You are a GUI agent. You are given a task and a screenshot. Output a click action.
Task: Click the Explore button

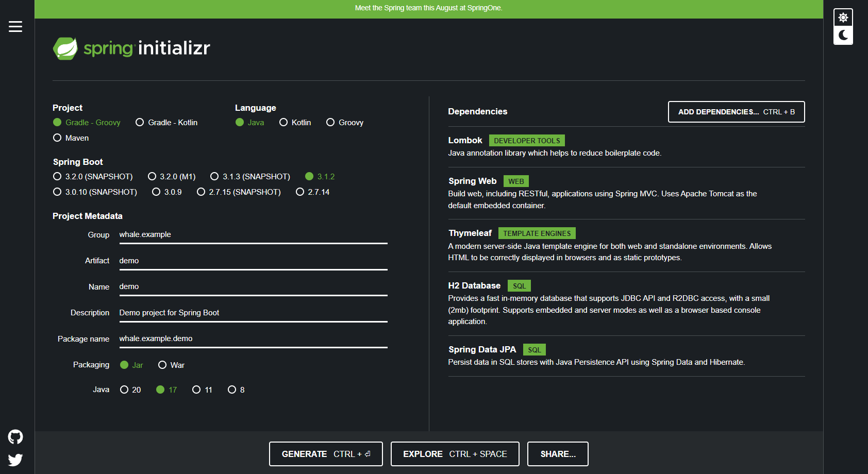pyautogui.click(x=455, y=454)
